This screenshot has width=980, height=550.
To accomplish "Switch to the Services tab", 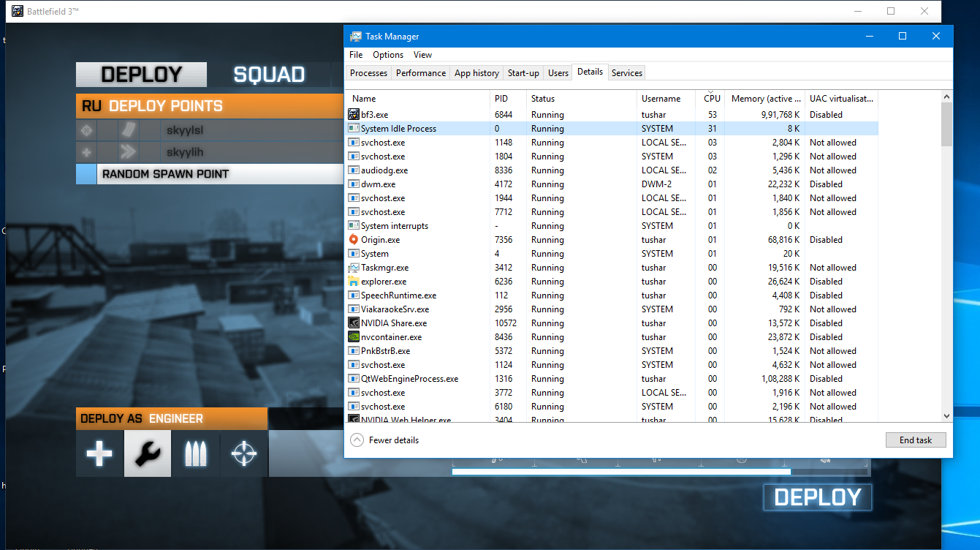I will coord(627,73).
